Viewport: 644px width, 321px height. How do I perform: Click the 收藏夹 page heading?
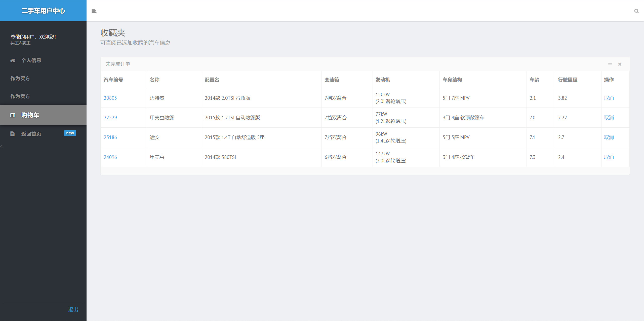[113, 33]
